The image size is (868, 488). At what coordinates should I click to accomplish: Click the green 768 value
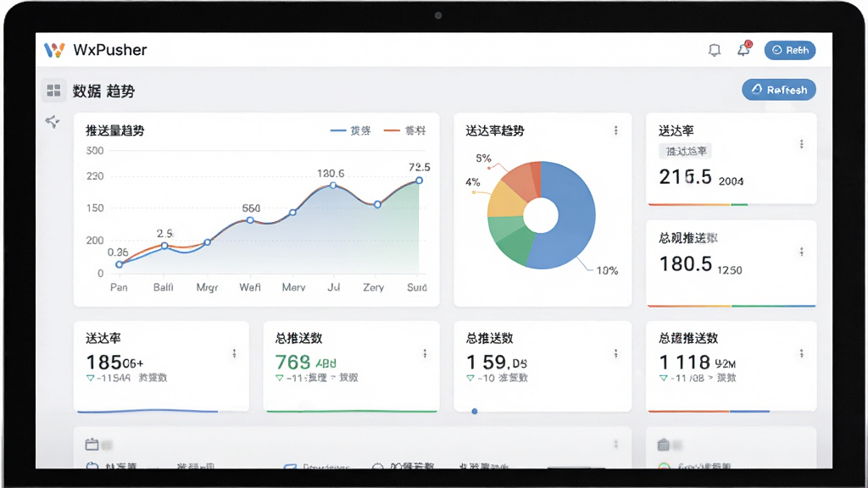tap(292, 363)
